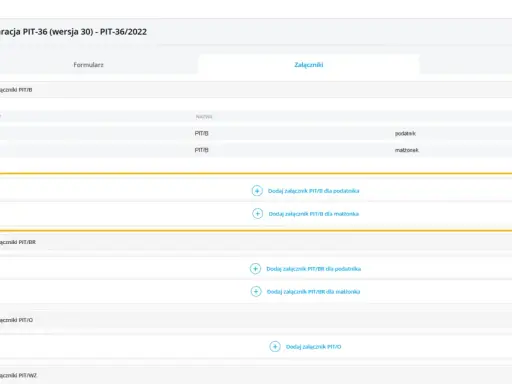The width and height of the screenshot is (512, 384).
Task: Click the Nazwa column header
Action: pos(204,117)
